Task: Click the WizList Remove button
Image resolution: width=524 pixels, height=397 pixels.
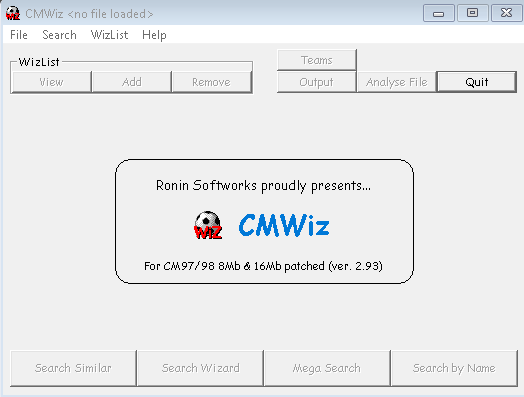Action: pos(212,82)
